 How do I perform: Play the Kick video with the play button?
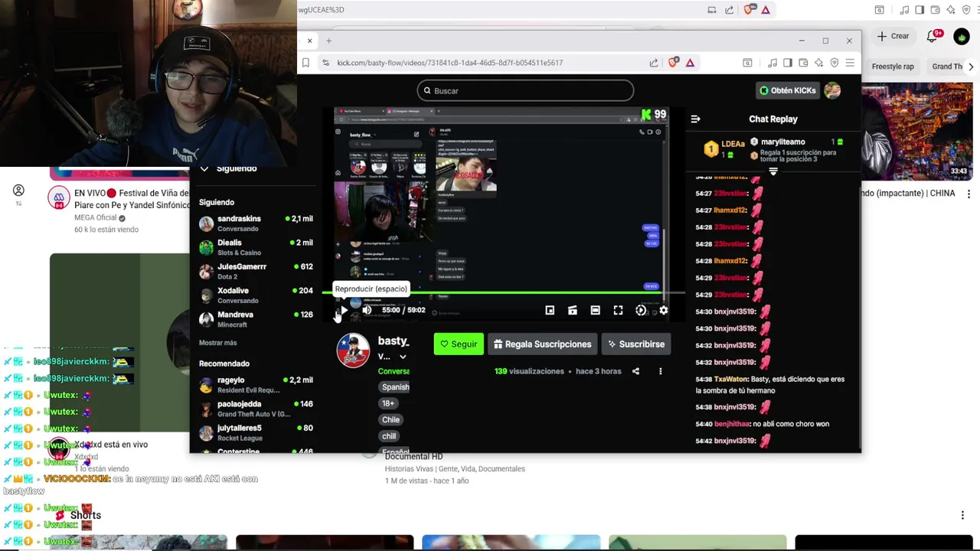point(344,310)
